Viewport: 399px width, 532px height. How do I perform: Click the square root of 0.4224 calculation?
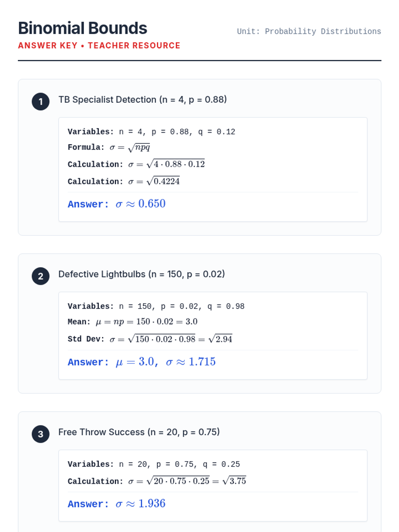(x=124, y=182)
